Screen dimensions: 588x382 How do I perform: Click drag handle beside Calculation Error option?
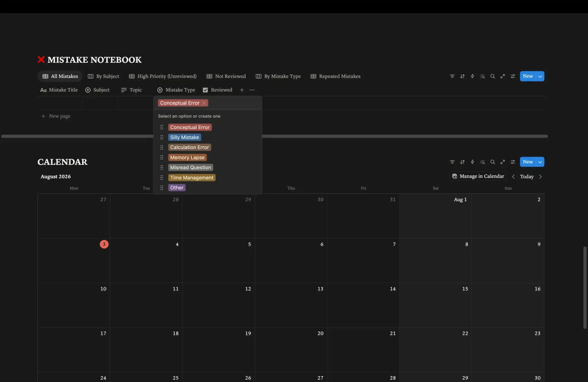click(161, 147)
